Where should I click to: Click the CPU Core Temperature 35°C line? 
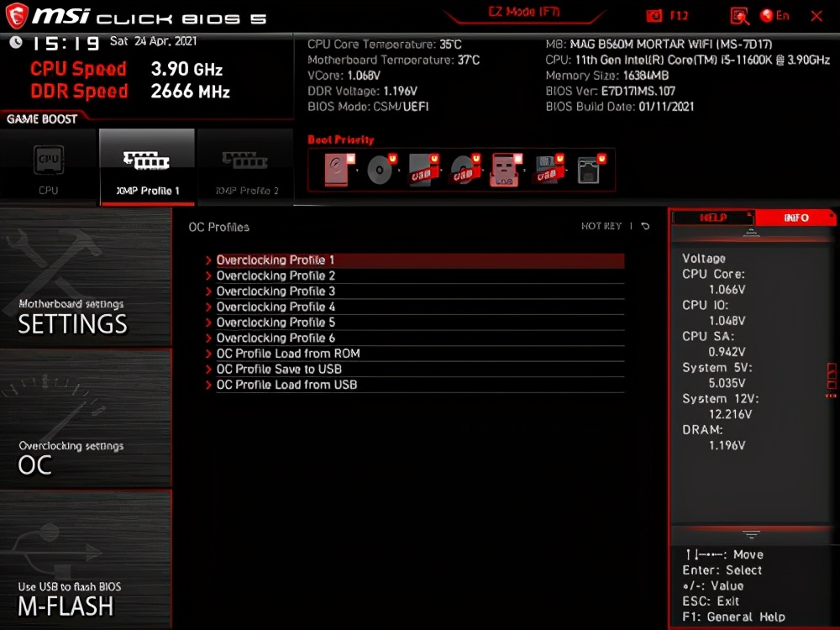[385, 45]
